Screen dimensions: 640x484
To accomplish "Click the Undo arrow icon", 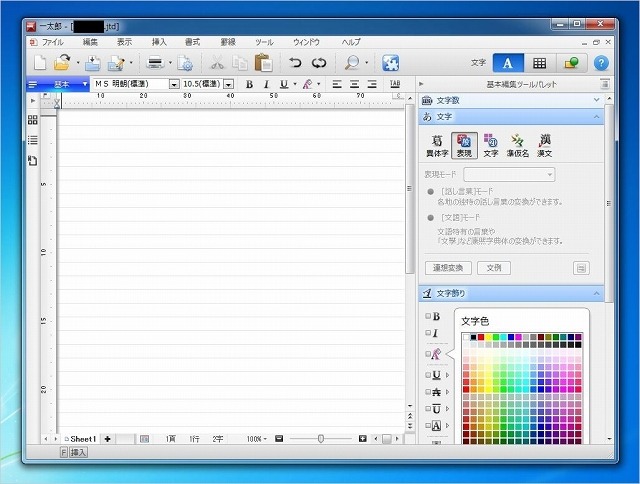I will [x=294, y=62].
